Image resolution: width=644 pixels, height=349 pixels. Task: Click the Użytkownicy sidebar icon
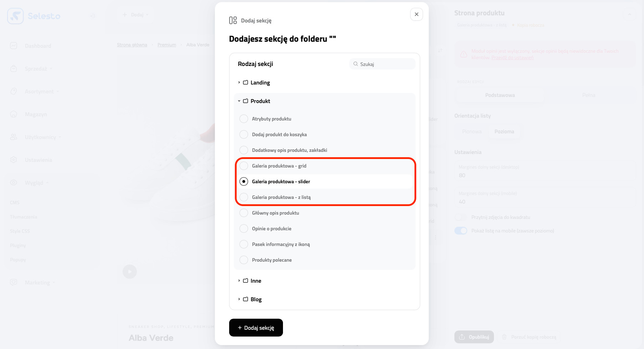click(x=14, y=137)
